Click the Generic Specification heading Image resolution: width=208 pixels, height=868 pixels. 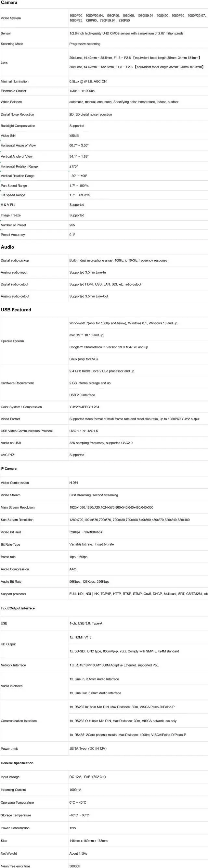pos(17,763)
